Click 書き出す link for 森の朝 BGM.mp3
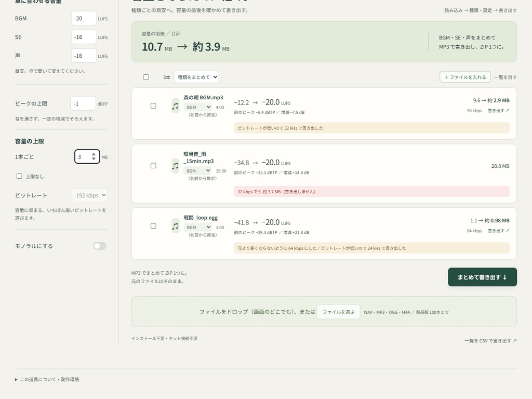Viewport: 532px width, 399px height. click(498, 111)
